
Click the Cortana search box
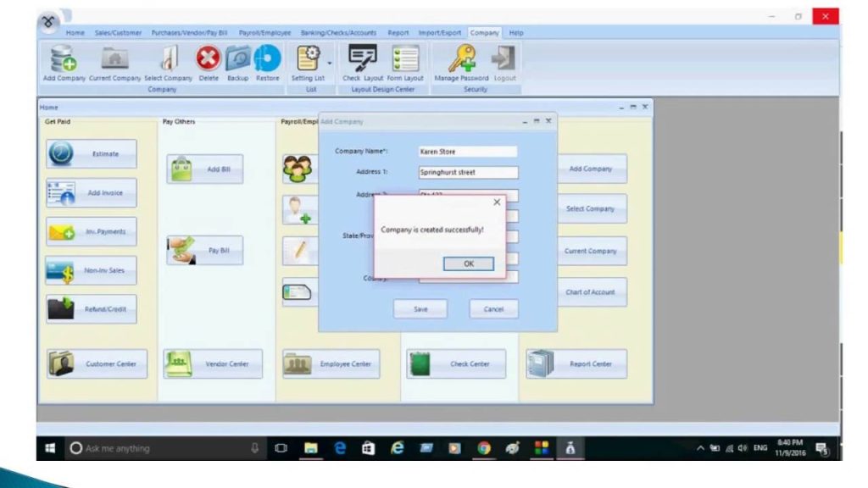tap(165, 448)
